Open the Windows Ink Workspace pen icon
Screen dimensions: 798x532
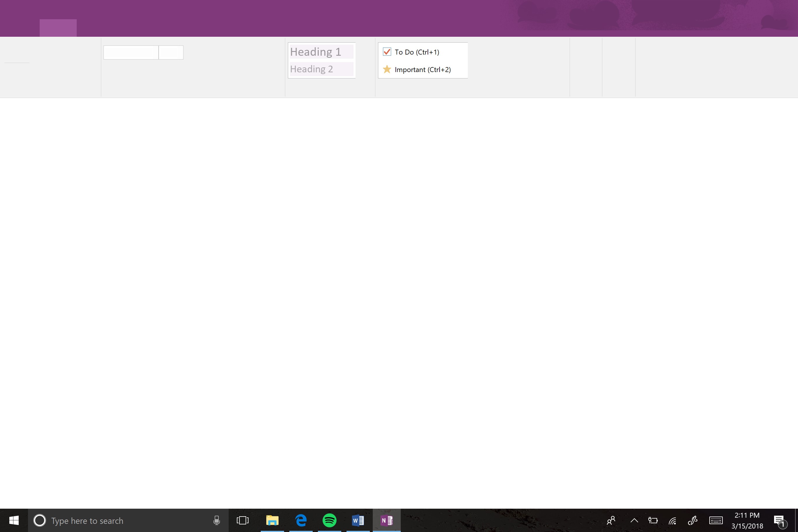point(692,520)
